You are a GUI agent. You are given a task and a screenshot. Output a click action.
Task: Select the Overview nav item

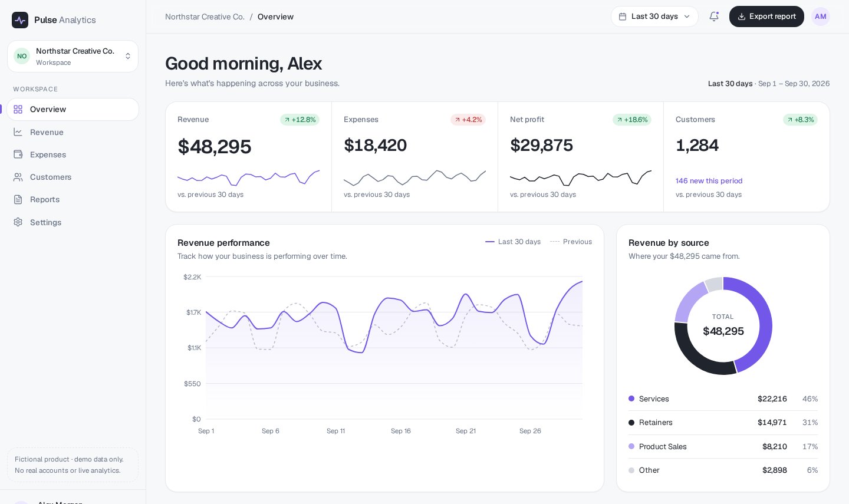pos(73,110)
